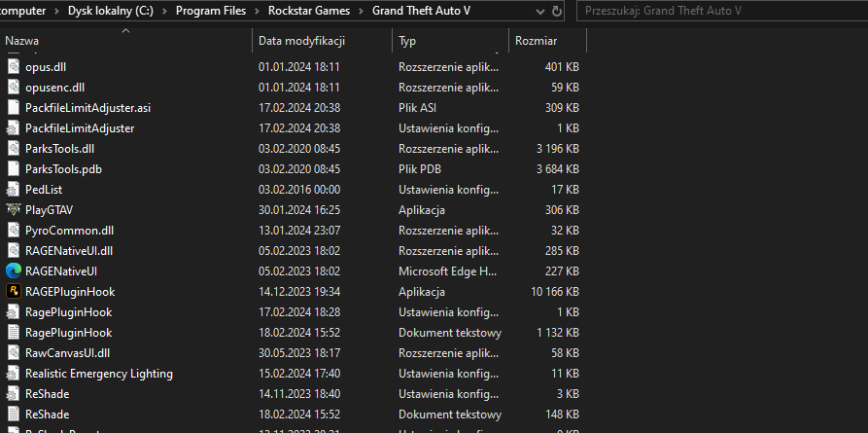868x433 pixels.
Task: Click the refresh button in address bar
Action: click(x=557, y=12)
